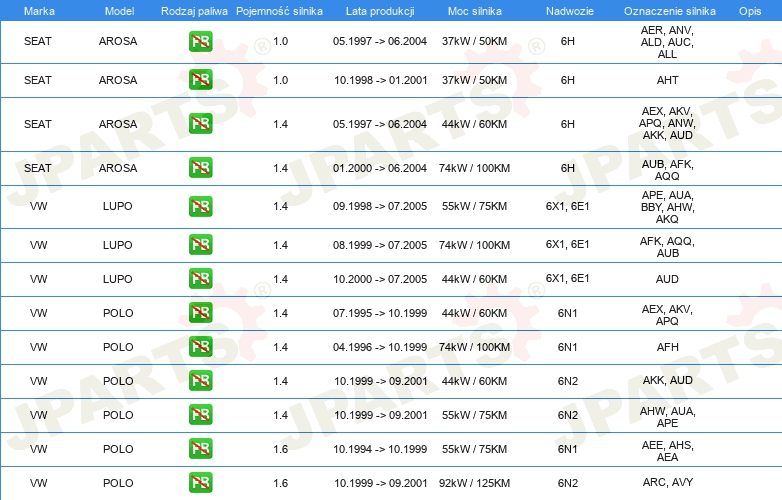
Task: Select the date range 08.1999 -> 07.2005
Action: coord(380,245)
